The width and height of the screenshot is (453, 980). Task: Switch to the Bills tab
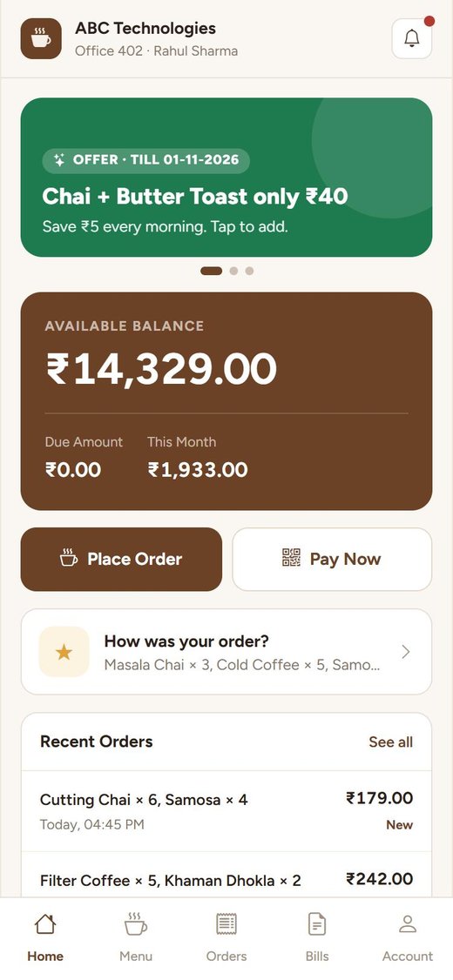pos(317,937)
